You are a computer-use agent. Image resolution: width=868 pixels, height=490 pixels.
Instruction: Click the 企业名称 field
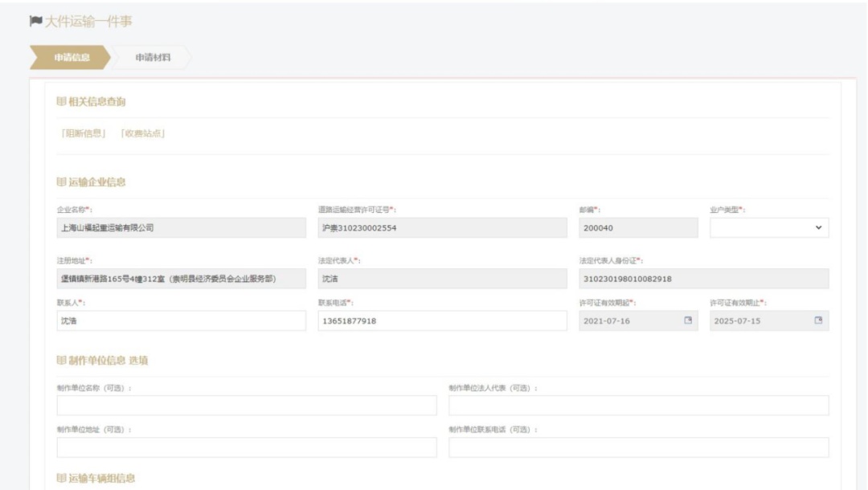[x=181, y=228]
